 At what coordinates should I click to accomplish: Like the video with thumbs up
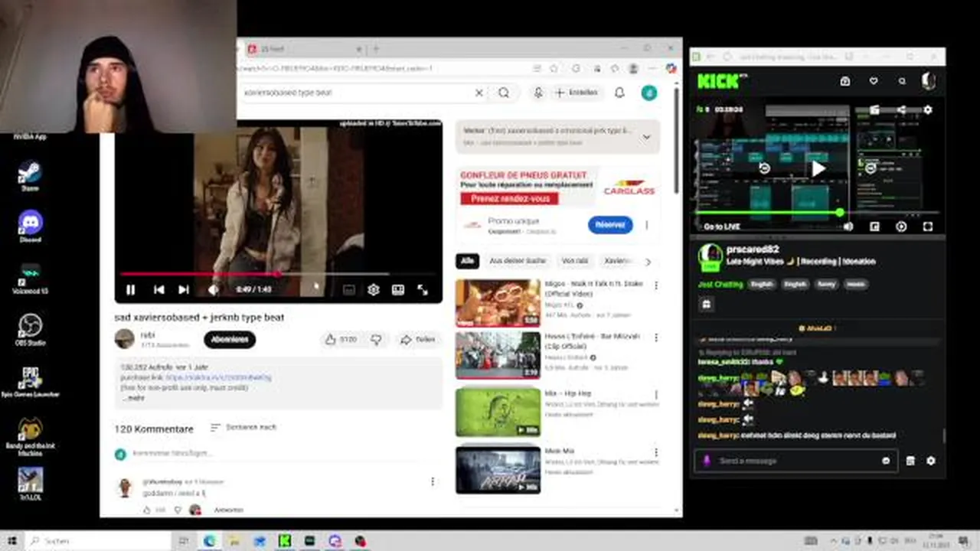tap(341, 340)
